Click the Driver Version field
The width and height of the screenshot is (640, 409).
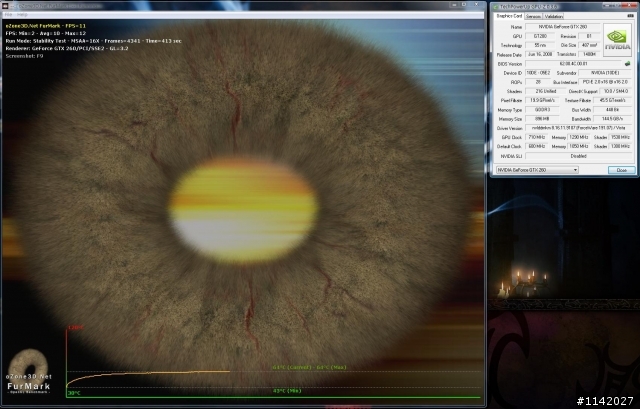pos(578,128)
